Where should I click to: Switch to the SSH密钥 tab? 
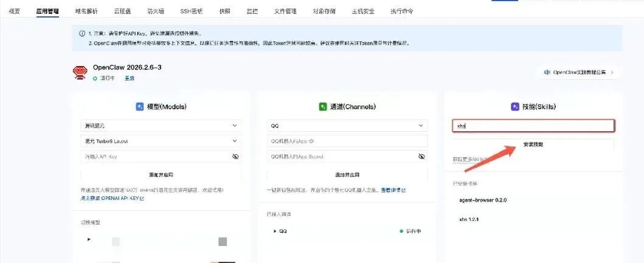pyautogui.click(x=192, y=12)
